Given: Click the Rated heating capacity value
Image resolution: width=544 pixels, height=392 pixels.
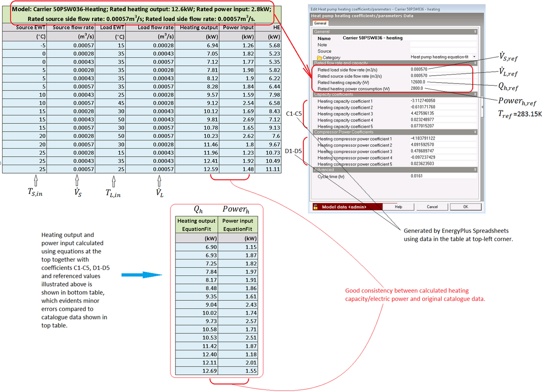Looking at the screenshot, I should [418, 82].
